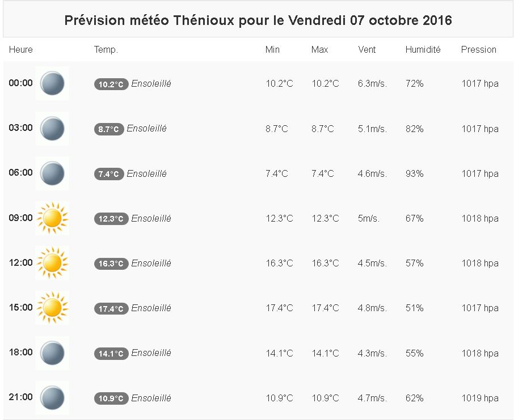
Task: Click the 7.4°C temperature badge
Action: (109, 174)
